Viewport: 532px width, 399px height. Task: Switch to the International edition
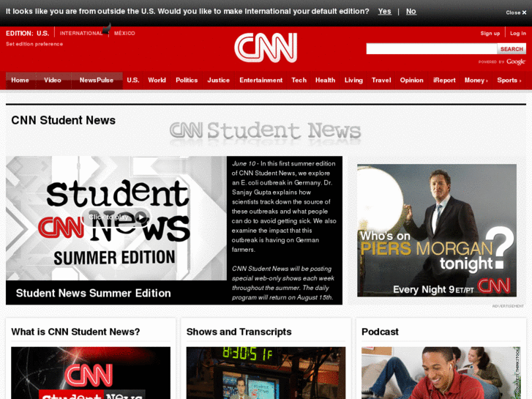point(81,33)
